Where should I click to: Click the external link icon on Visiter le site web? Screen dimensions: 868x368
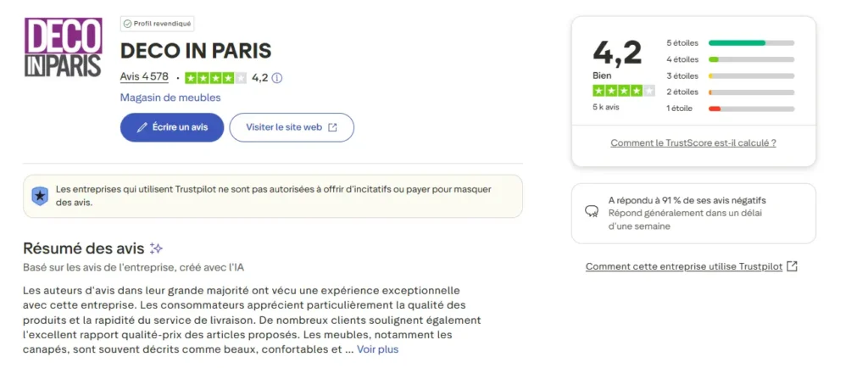pyautogui.click(x=332, y=127)
